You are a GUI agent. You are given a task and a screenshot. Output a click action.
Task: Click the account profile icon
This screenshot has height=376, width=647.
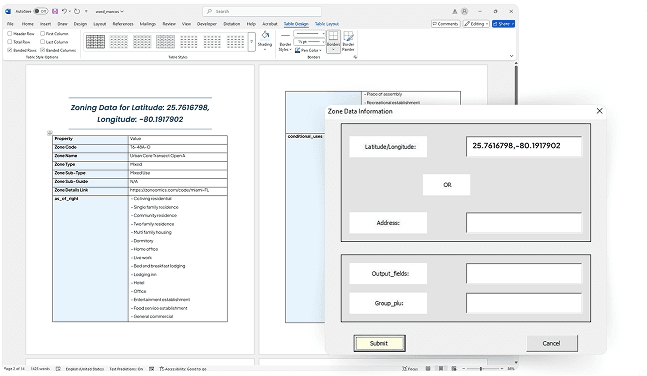[x=465, y=12]
